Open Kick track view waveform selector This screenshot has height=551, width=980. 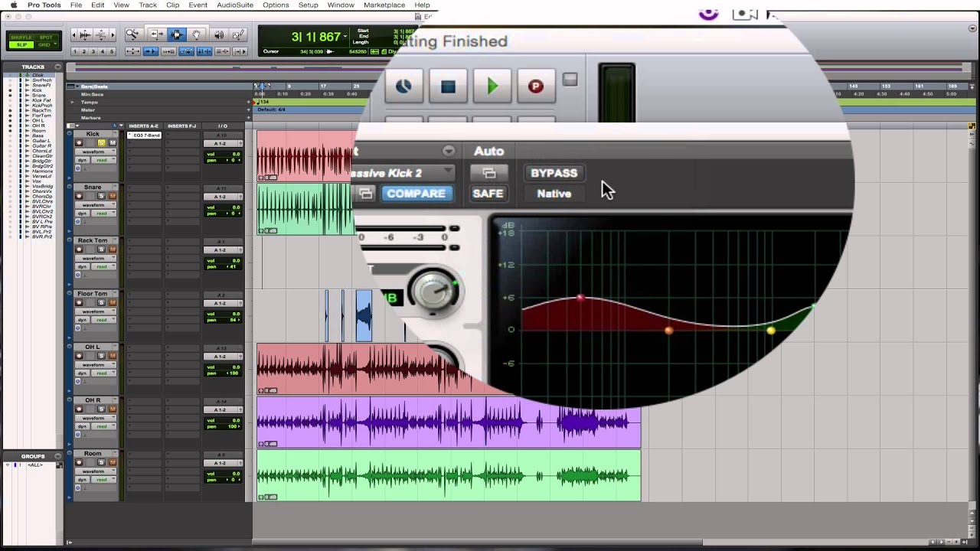point(96,152)
